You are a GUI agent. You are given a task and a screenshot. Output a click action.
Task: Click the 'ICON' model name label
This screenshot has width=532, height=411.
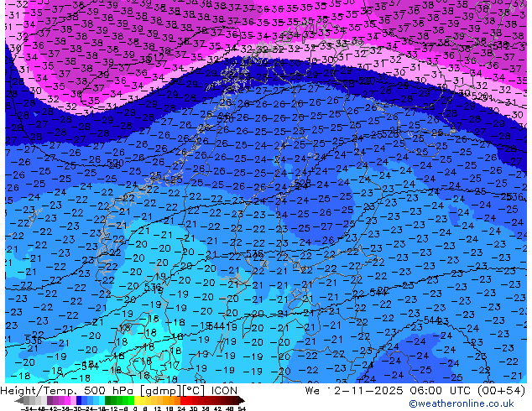[x=224, y=391]
